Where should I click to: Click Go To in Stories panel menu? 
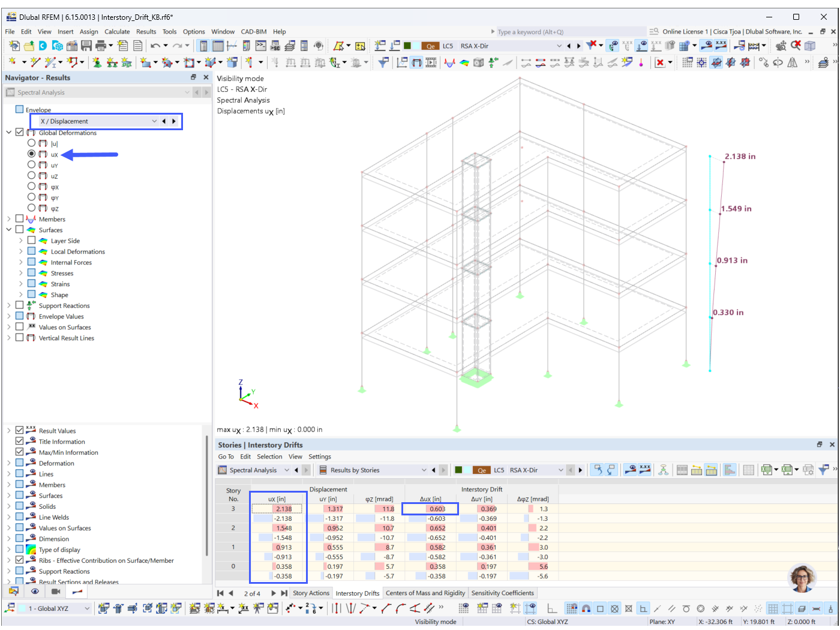[x=226, y=457]
